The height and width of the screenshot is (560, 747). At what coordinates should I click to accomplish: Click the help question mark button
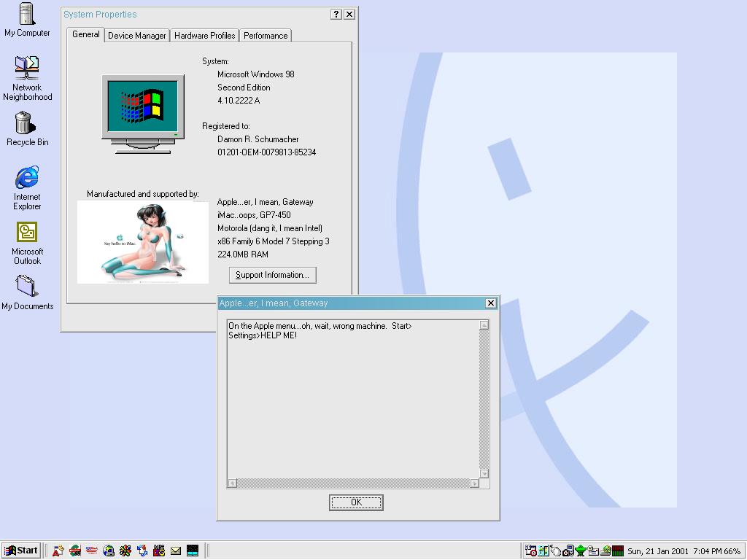[336, 15]
